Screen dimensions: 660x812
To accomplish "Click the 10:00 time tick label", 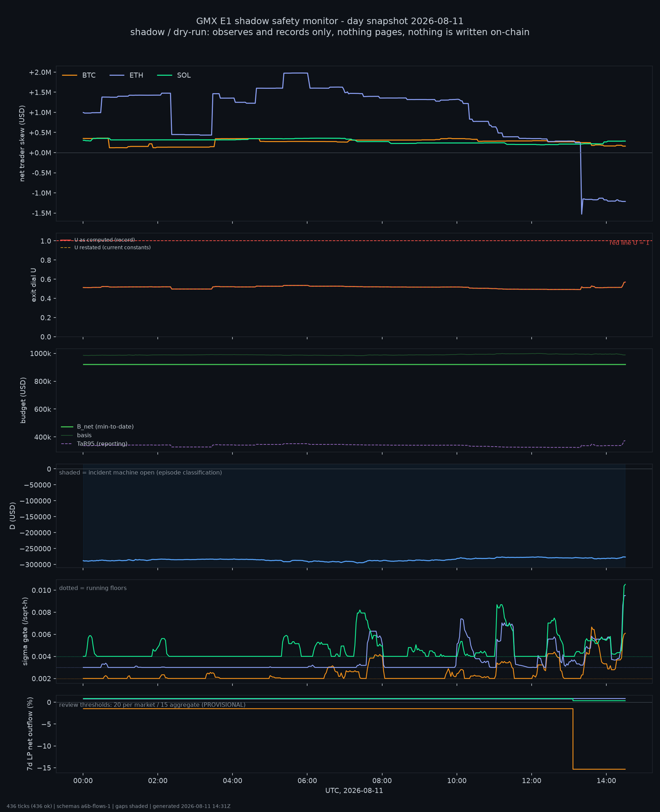I will pos(457,780).
